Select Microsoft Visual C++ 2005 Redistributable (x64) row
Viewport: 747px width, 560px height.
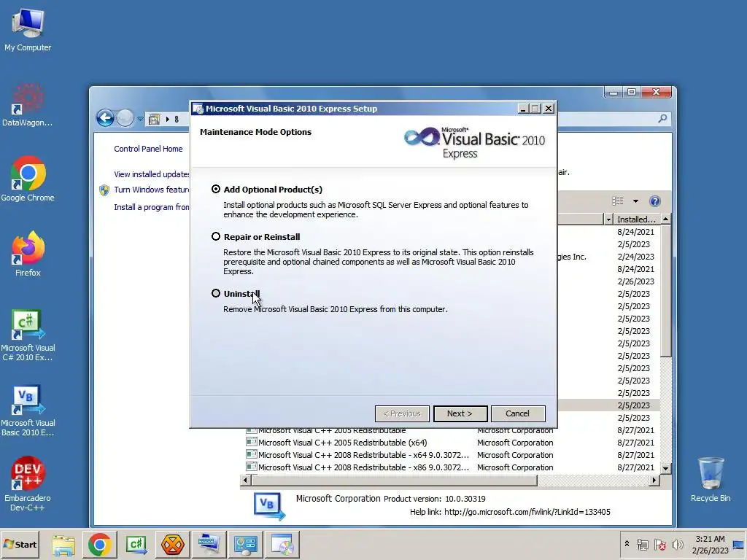coord(450,443)
